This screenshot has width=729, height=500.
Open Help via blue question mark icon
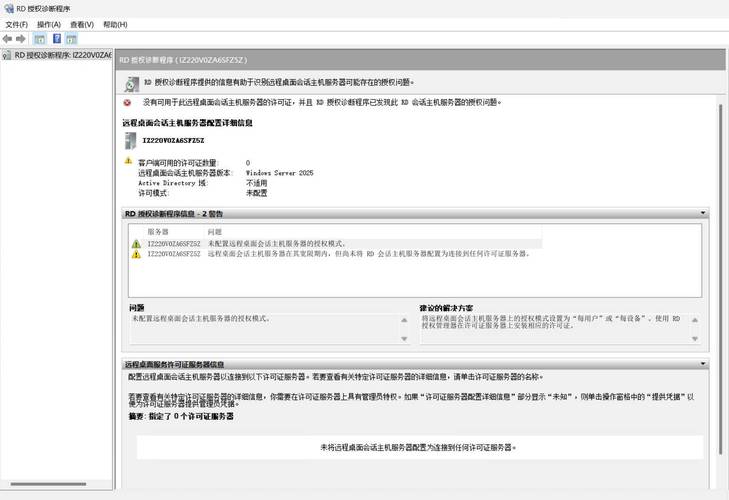[x=57, y=38]
